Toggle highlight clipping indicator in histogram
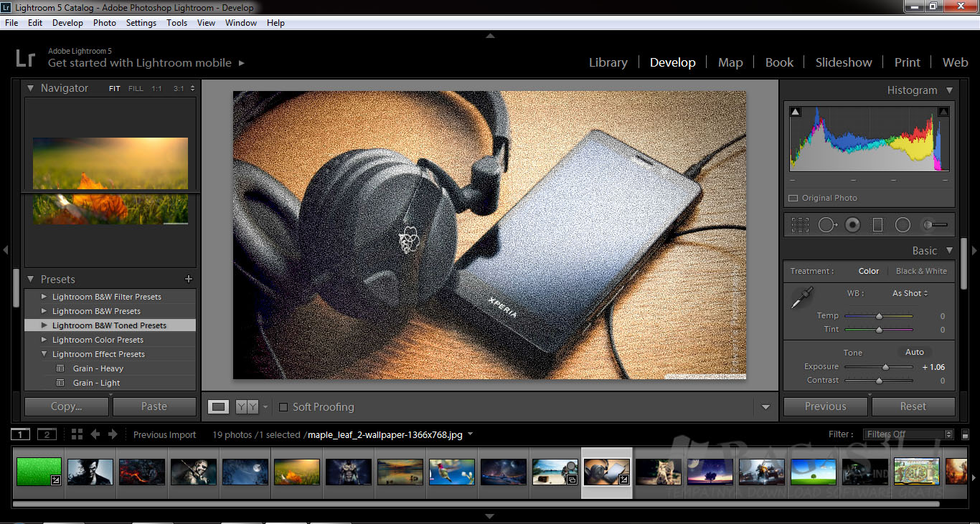This screenshot has width=980, height=524. [x=943, y=112]
